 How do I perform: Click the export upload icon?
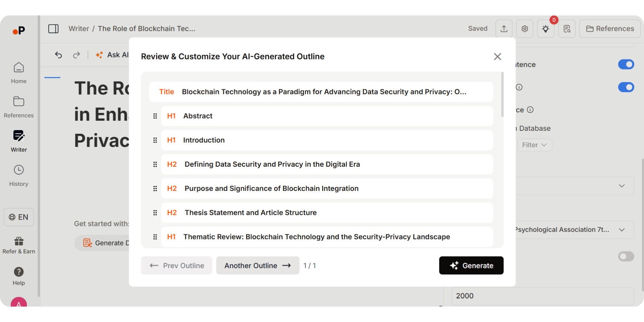[504, 29]
